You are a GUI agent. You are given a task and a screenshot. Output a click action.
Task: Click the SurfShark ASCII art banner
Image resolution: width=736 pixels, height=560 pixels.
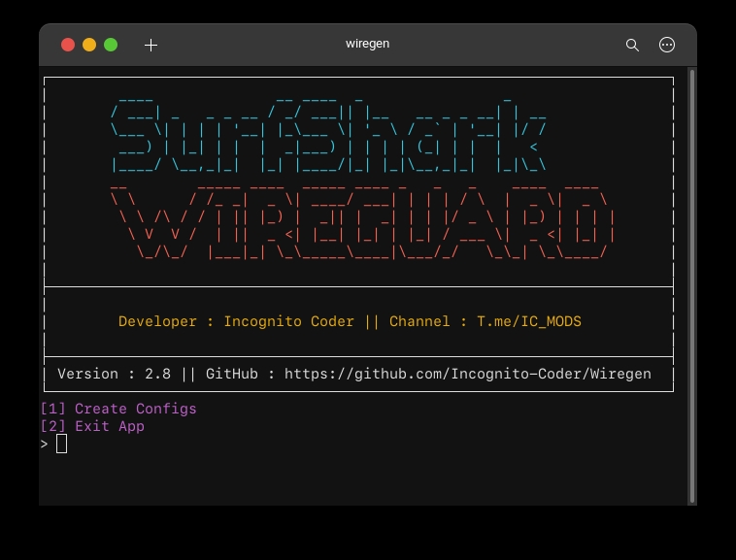[328, 135]
